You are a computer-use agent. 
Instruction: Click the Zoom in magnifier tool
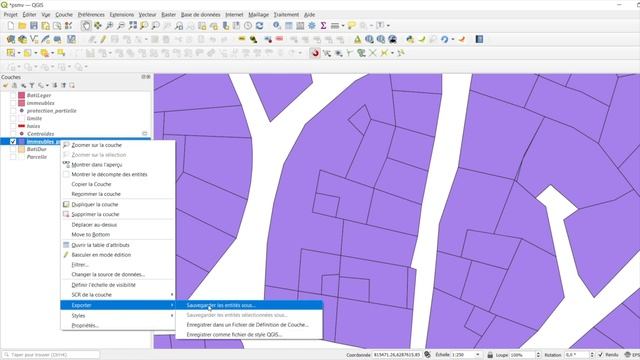click(109, 26)
